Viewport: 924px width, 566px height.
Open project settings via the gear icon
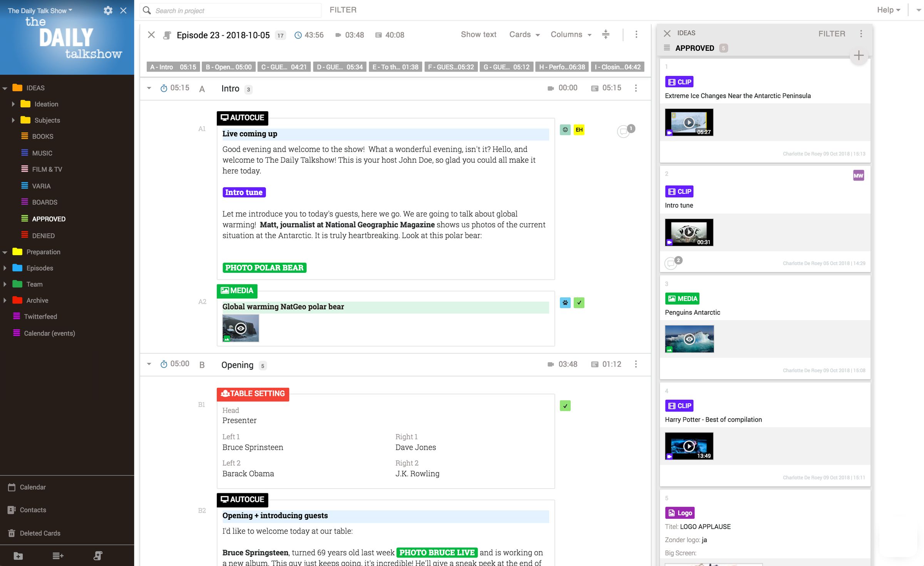click(108, 10)
